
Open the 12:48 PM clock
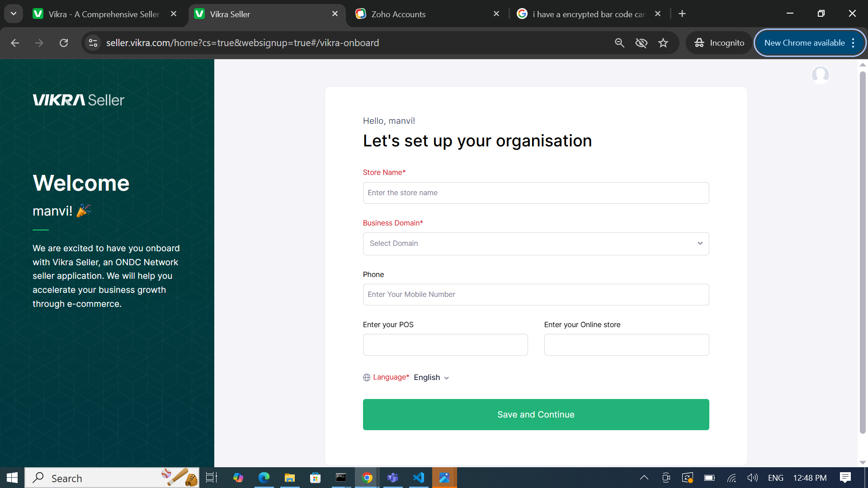pos(810,478)
